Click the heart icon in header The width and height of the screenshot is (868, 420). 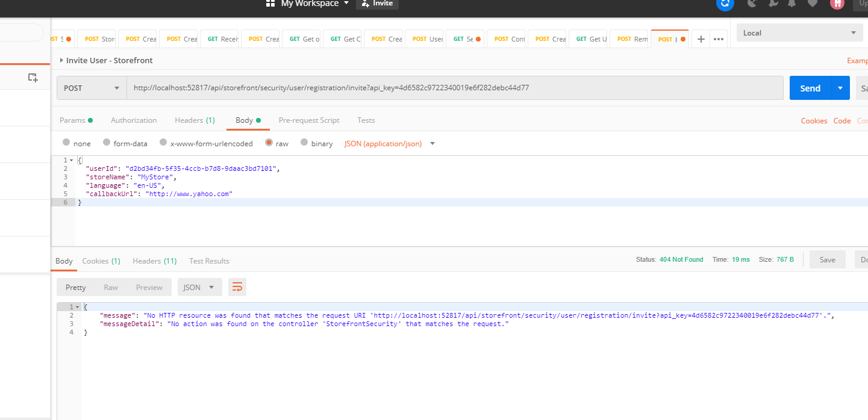click(813, 3)
